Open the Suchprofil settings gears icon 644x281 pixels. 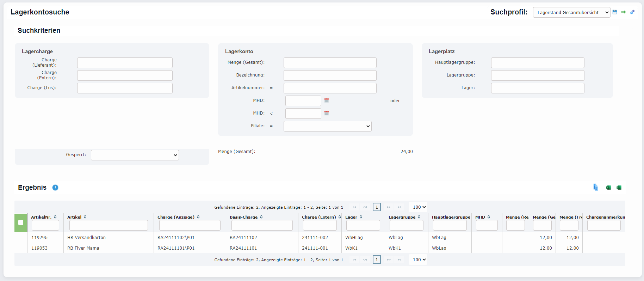(632, 12)
